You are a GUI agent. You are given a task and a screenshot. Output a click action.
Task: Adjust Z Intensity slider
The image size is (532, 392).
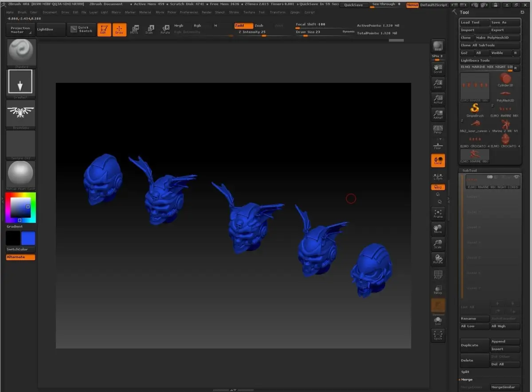[263, 32]
